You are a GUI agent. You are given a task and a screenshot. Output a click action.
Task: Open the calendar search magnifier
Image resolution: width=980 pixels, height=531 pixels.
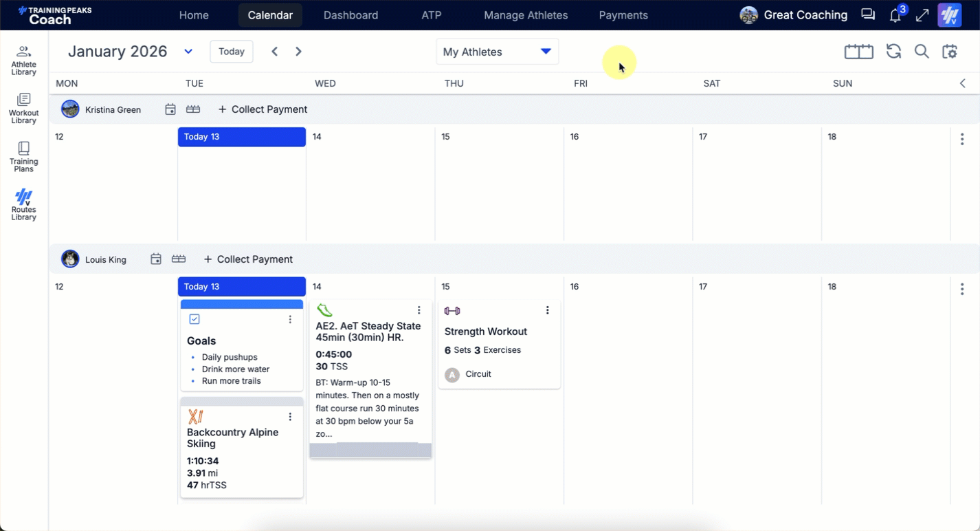pos(922,52)
